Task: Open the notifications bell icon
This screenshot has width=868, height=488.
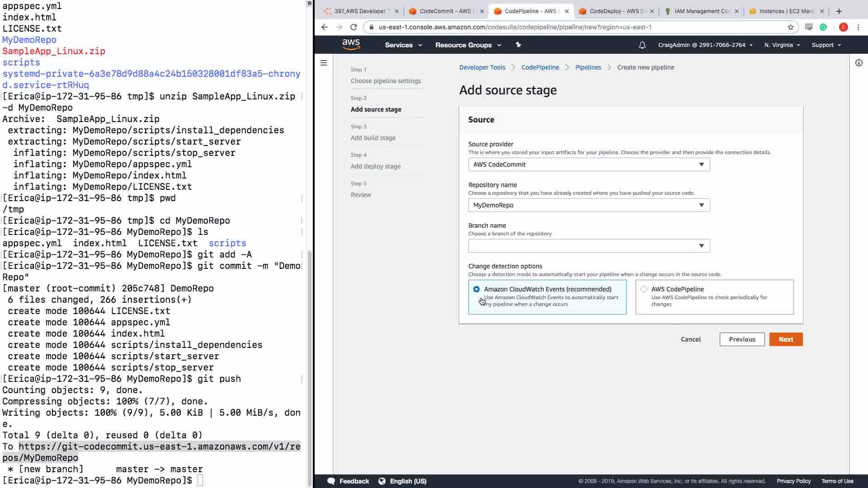Action: [642, 45]
